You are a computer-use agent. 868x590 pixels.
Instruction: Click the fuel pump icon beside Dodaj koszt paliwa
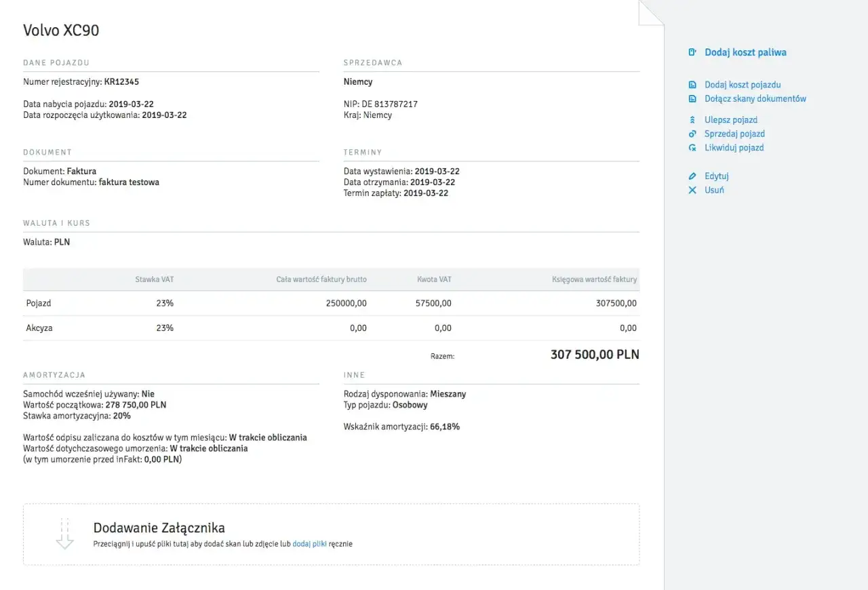pyautogui.click(x=692, y=52)
